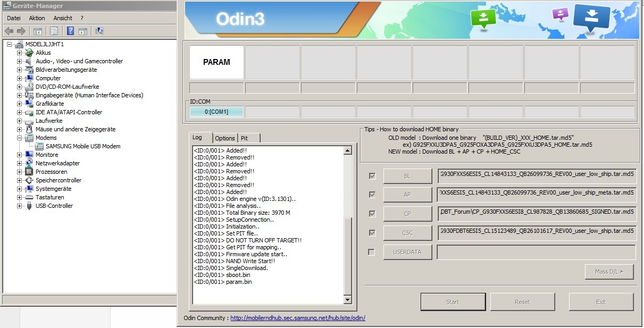Click the USERDATA file button
Image resolution: width=644 pixels, height=328 pixels.
(407, 252)
